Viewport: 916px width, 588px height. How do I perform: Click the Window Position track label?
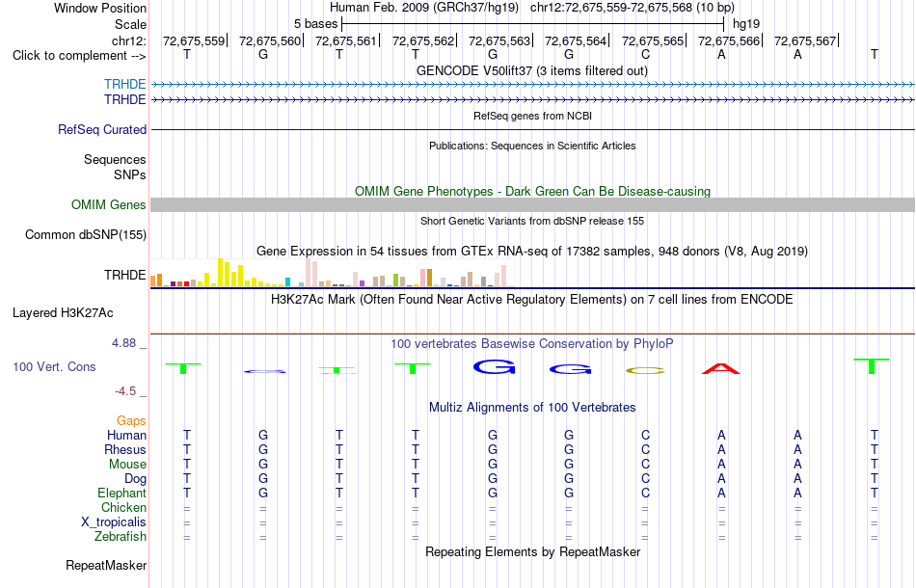click(100, 8)
